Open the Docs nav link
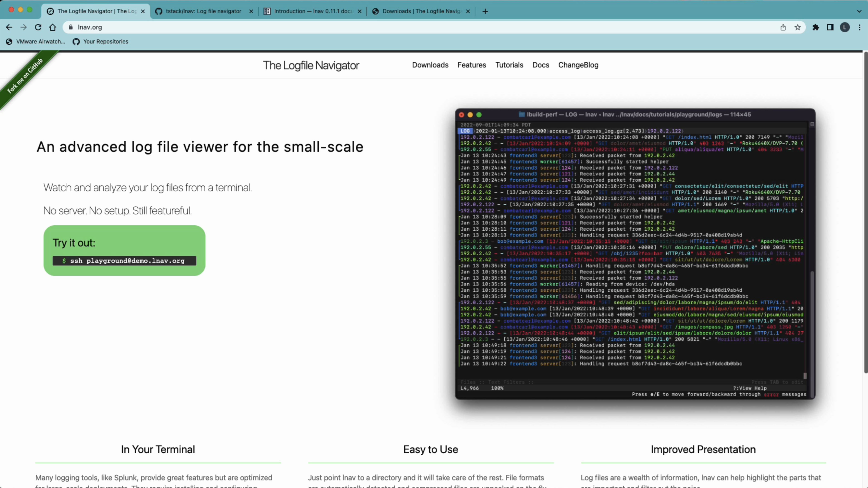This screenshot has height=488, width=868. pos(541,65)
